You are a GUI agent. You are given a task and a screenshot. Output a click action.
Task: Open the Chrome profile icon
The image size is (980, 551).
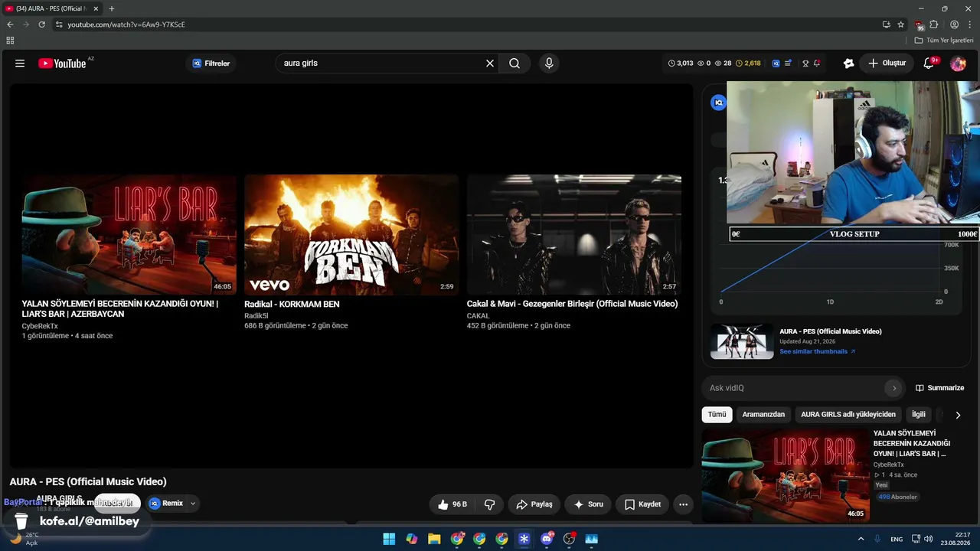click(x=954, y=24)
